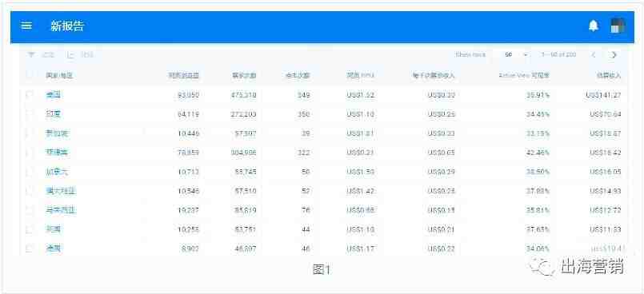Click the US$141.27 revenue cell

click(x=602, y=95)
